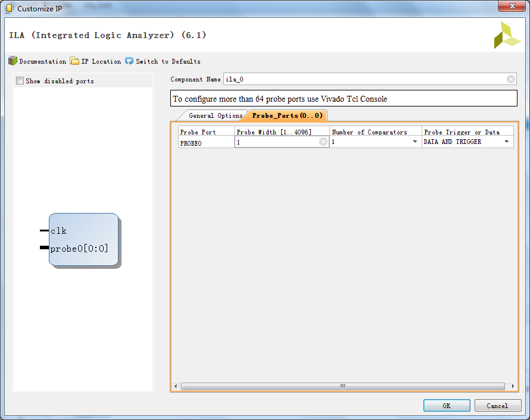Click the Probe Width [1..4096] column header
Viewport: 530px width, 420px height.
pos(282,131)
